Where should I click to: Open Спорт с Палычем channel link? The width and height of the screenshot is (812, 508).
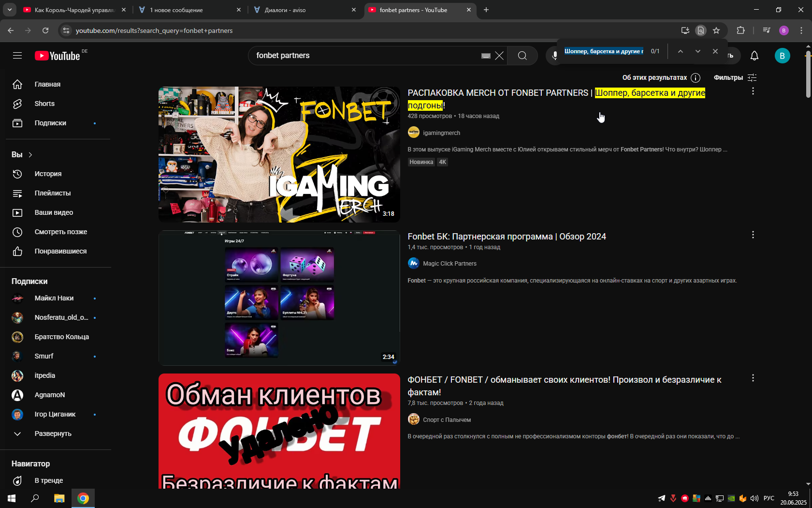click(447, 420)
